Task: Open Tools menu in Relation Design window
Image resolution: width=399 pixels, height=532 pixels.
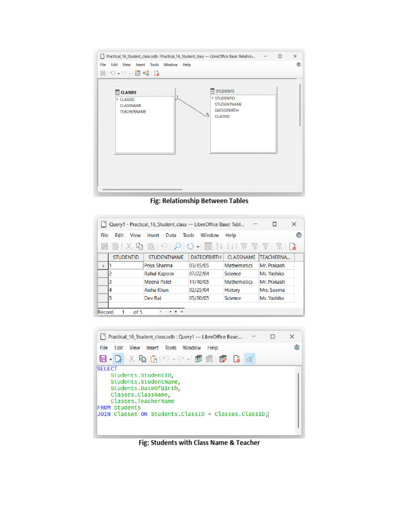Action: [x=154, y=64]
